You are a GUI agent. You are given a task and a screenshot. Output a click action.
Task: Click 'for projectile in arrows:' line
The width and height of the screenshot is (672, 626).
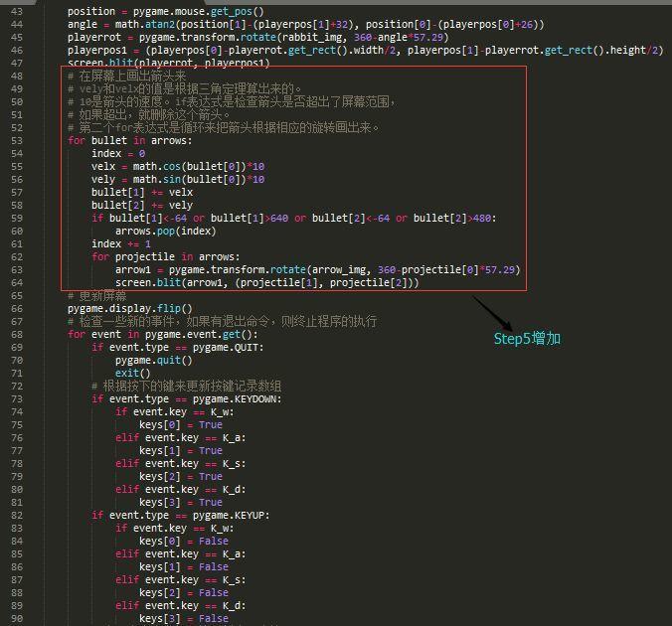pos(166,257)
